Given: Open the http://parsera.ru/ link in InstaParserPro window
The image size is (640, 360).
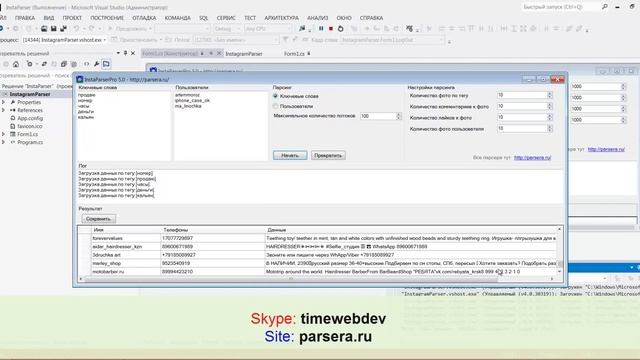Looking at the screenshot, I should click(x=532, y=158).
